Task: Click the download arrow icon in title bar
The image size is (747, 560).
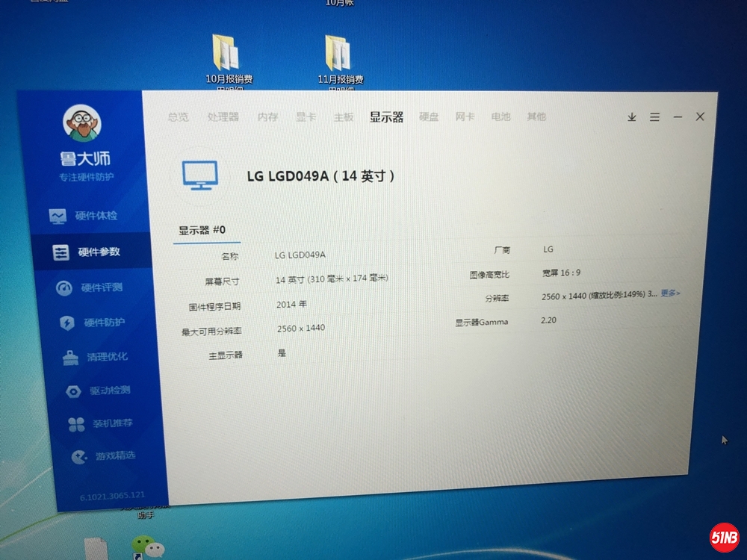Action: coord(632,116)
